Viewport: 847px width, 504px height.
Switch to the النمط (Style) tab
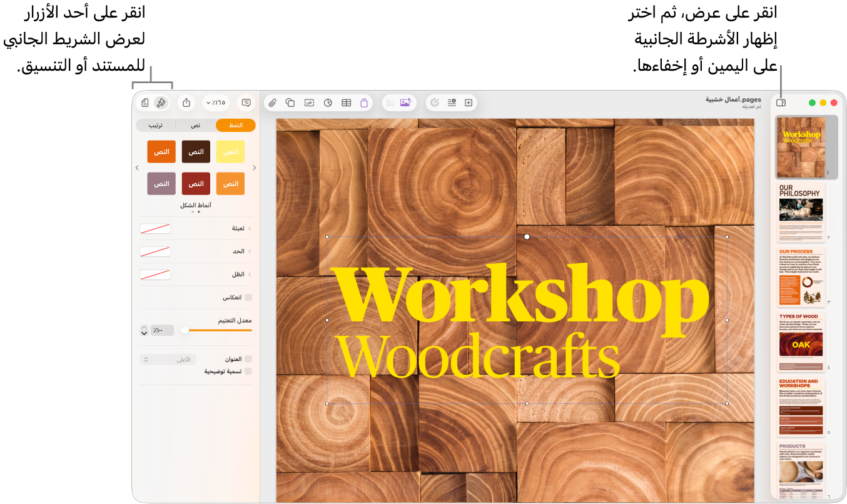click(x=236, y=126)
